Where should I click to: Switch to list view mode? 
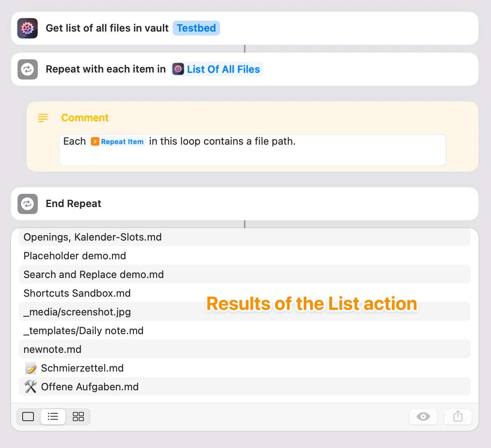53,416
